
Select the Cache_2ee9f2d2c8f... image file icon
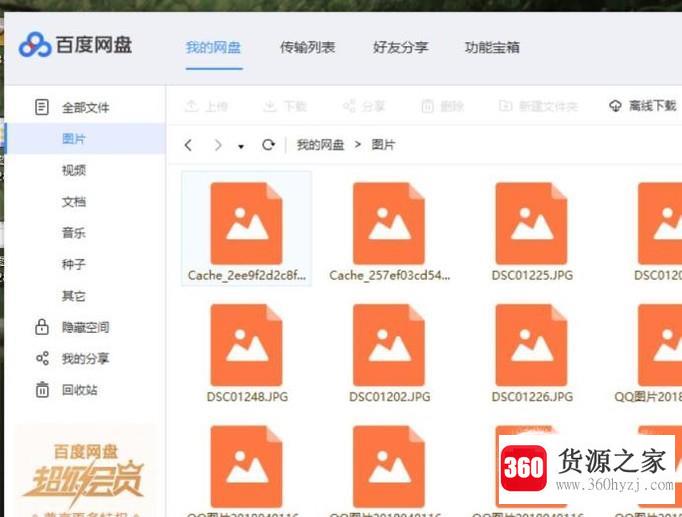point(247,223)
